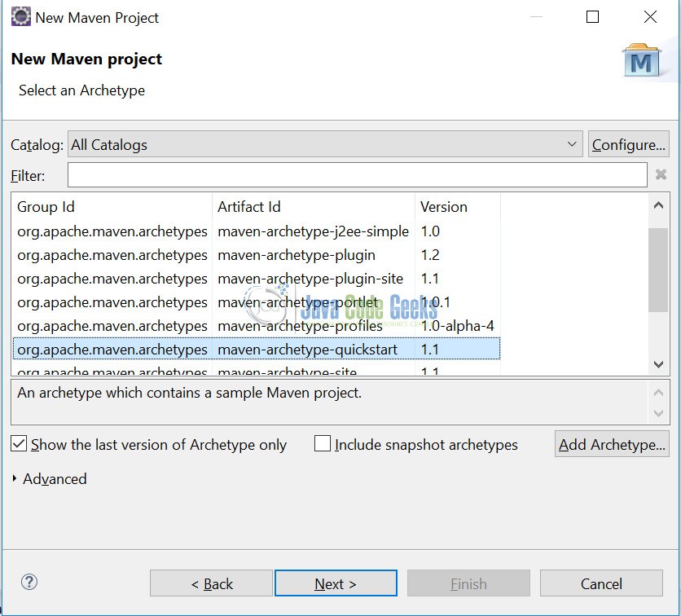Screen dimensions: 681x616
Task: Enable Include snapshot archetypes checkbox
Action: click(323, 444)
